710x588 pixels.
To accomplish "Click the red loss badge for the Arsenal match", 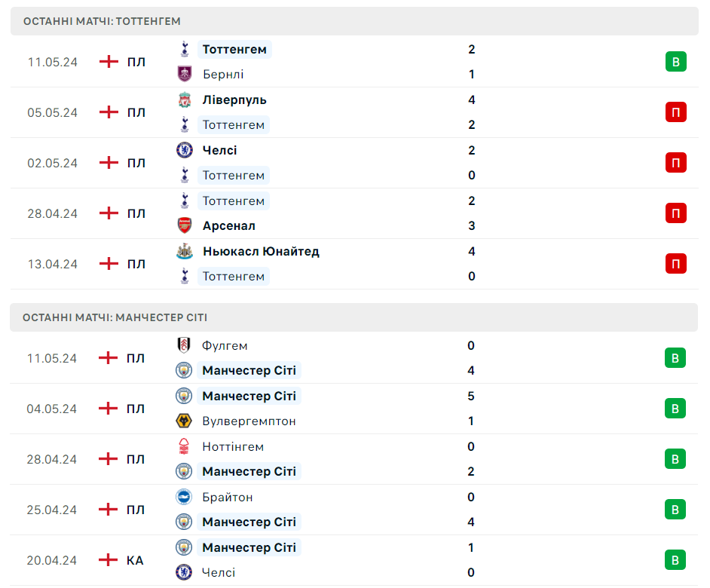I will click(675, 213).
